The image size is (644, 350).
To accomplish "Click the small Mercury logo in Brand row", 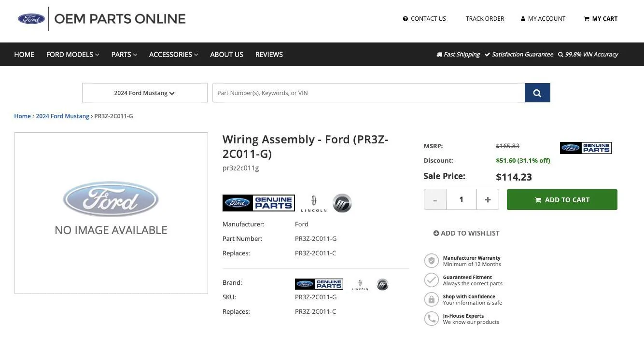I will (382, 284).
